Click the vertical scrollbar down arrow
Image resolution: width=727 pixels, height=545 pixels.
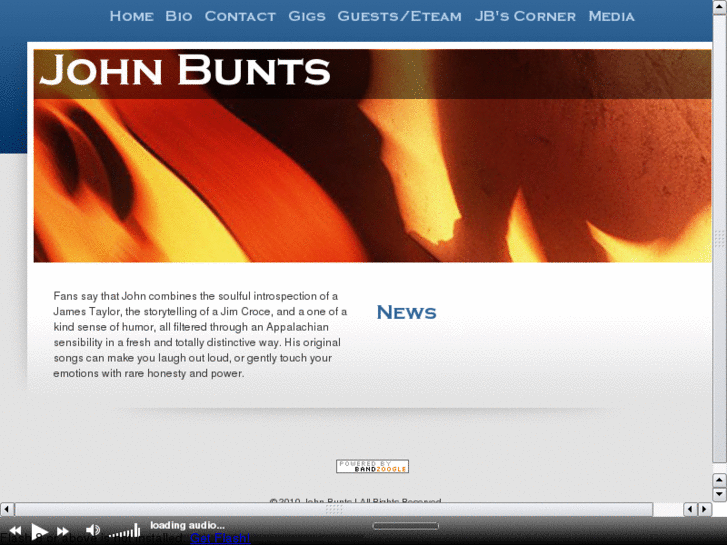(x=719, y=494)
